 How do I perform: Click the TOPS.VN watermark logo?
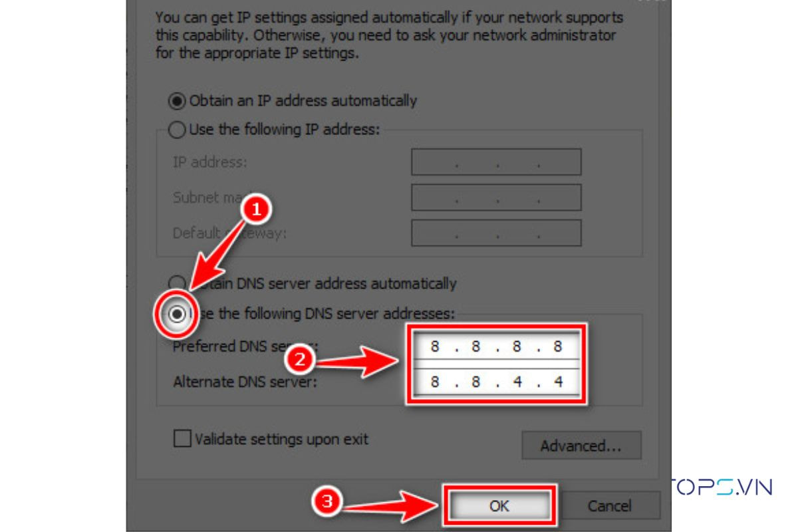pyautogui.click(x=720, y=487)
